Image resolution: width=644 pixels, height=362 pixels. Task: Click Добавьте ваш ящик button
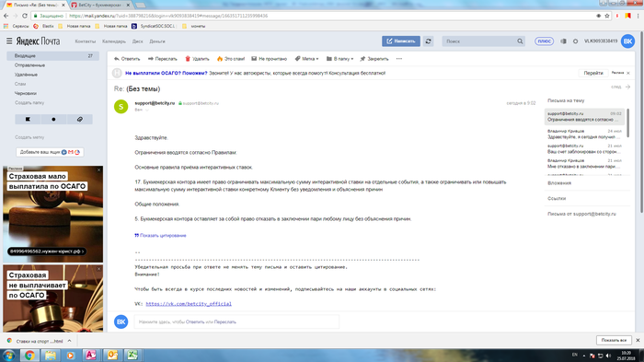50,152
